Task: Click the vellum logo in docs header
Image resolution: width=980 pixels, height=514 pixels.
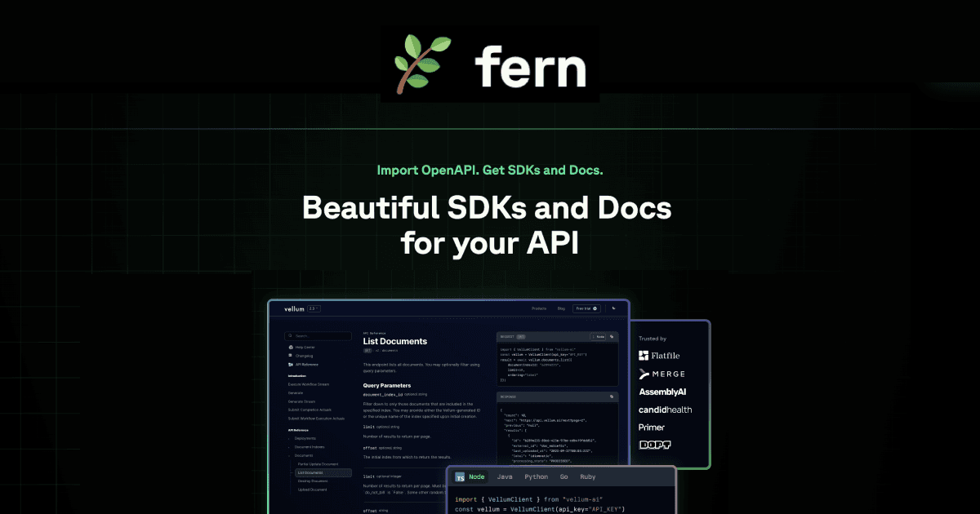Action: [x=294, y=309]
